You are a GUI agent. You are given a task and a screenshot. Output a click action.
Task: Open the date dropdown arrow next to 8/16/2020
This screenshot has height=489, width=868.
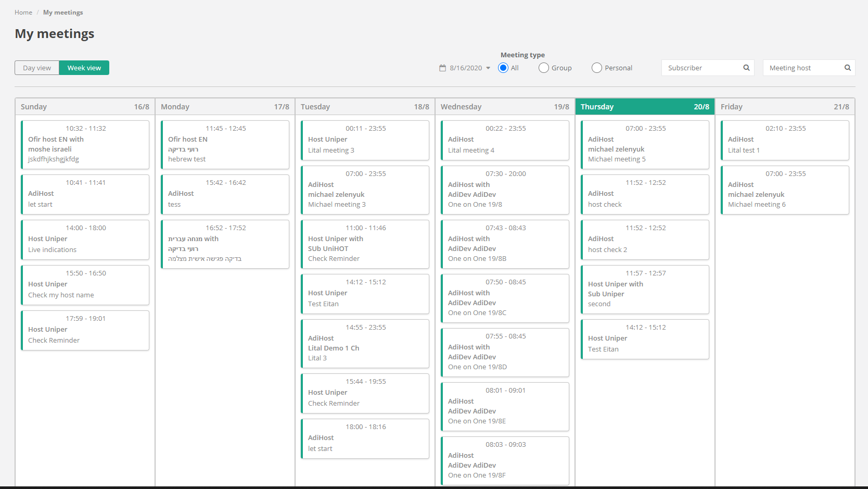488,68
